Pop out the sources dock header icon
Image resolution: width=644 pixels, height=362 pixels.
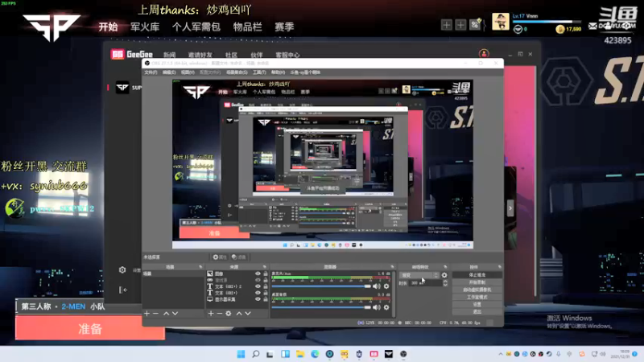pyautogui.click(x=265, y=267)
